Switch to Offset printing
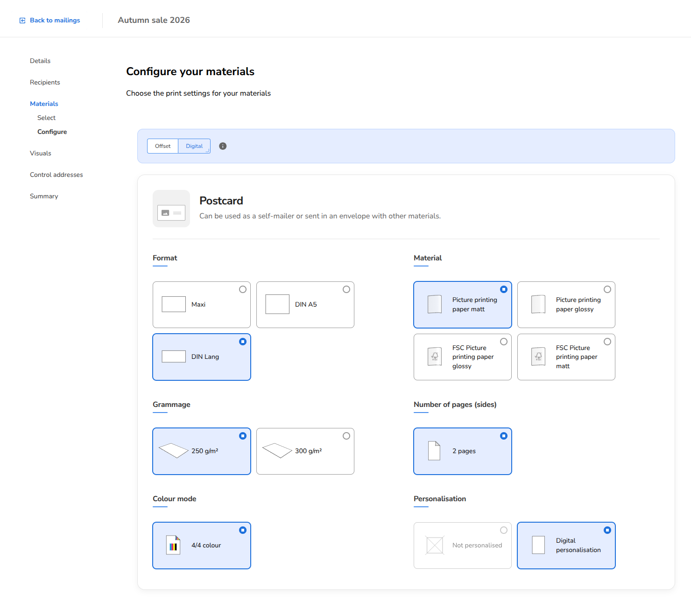 coord(162,146)
